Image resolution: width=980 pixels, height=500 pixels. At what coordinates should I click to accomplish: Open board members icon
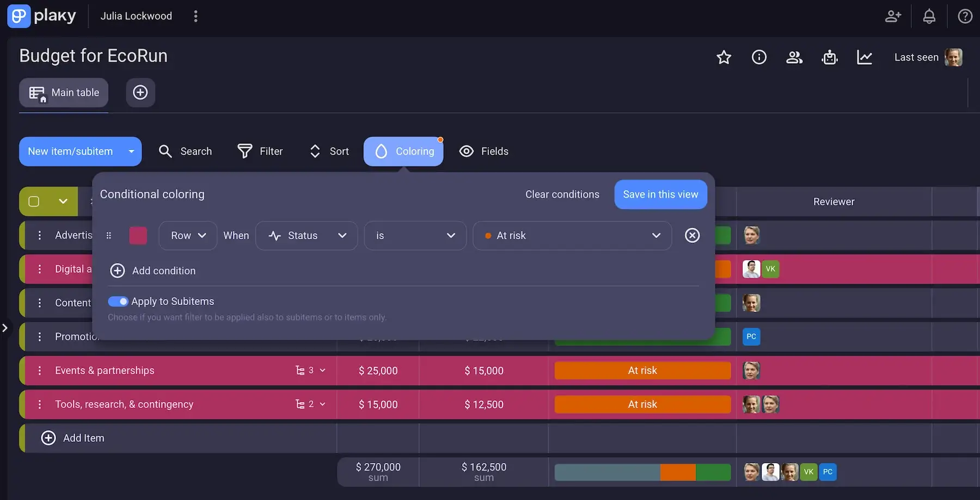point(794,57)
